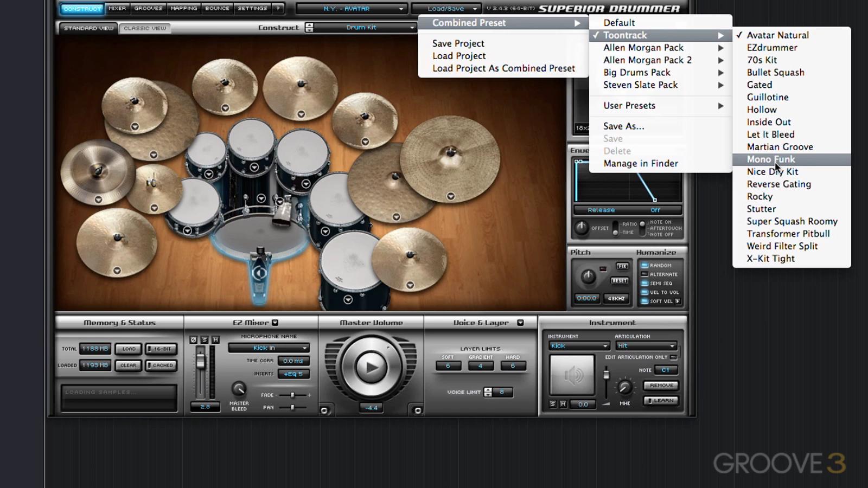
Task: Solo the Kick In microphone channel
Action: click(205, 339)
